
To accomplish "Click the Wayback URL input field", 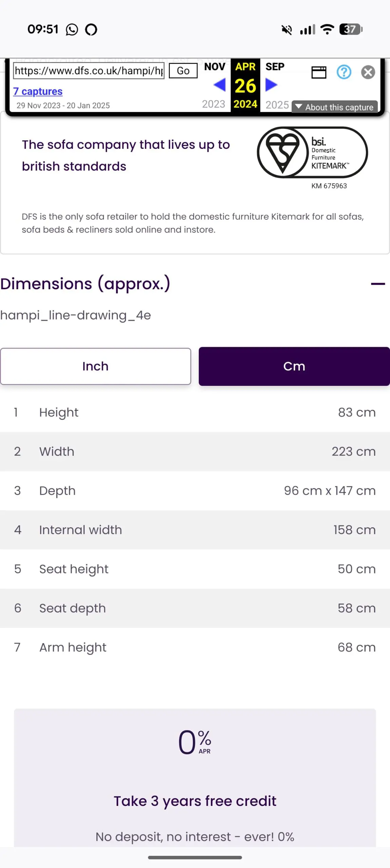I will (x=89, y=71).
